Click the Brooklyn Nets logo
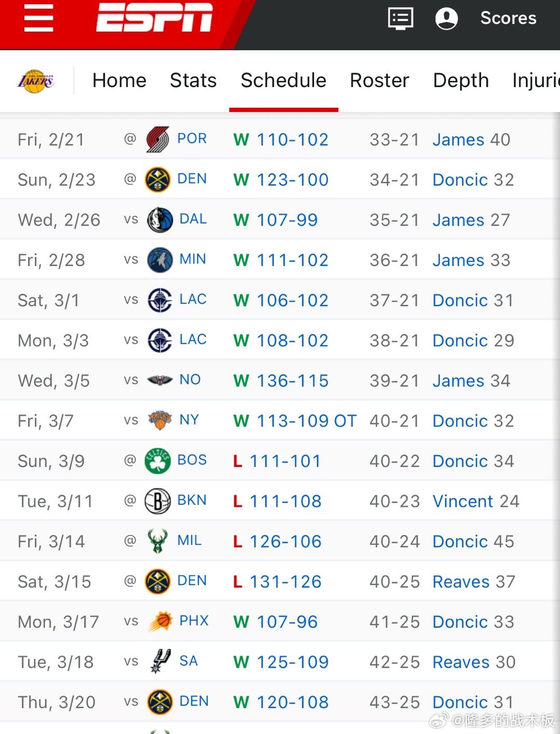Screen dimensions: 560x734 pyautogui.click(x=157, y=501)
